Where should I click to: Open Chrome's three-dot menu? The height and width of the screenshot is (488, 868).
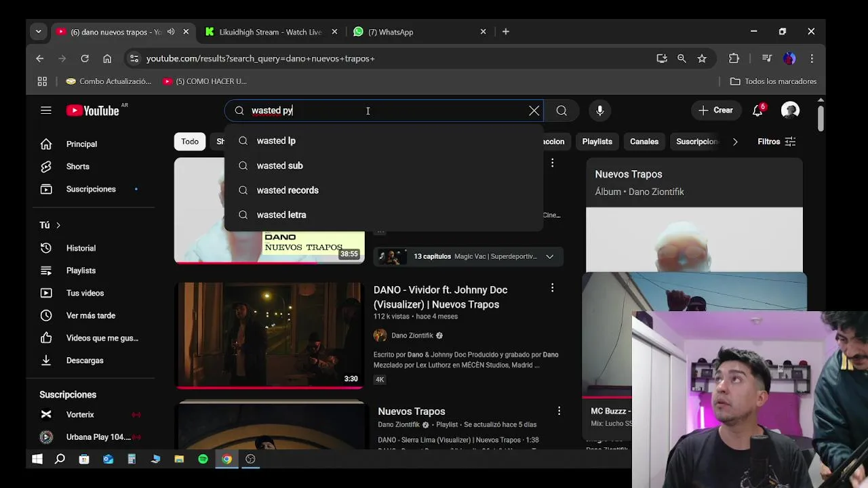(812, 58)
